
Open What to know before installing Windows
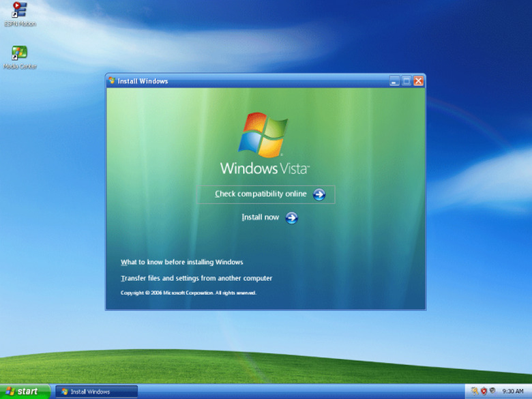click(182, 263)
